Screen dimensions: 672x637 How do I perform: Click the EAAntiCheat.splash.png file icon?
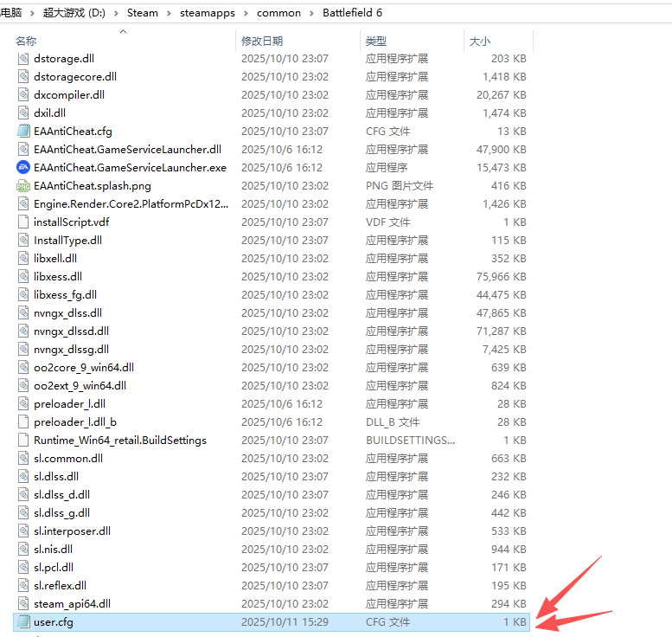click(23, 185)
